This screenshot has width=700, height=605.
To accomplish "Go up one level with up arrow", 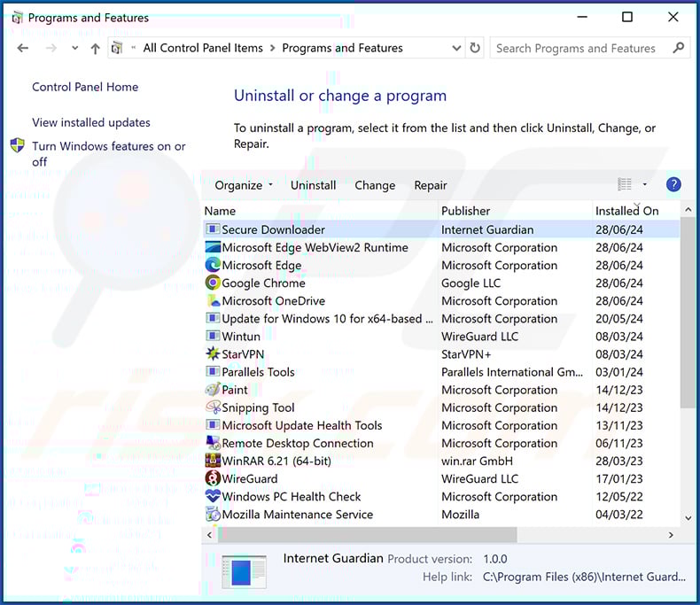I will pyautogui.click(x=95, y=48).
